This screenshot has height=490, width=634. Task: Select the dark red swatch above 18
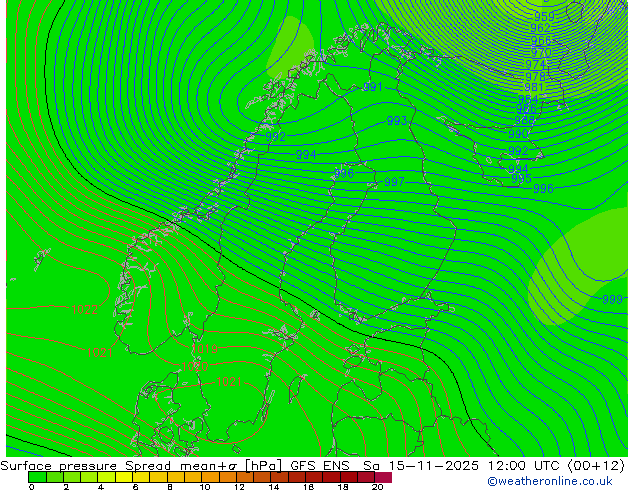(349, 477)
